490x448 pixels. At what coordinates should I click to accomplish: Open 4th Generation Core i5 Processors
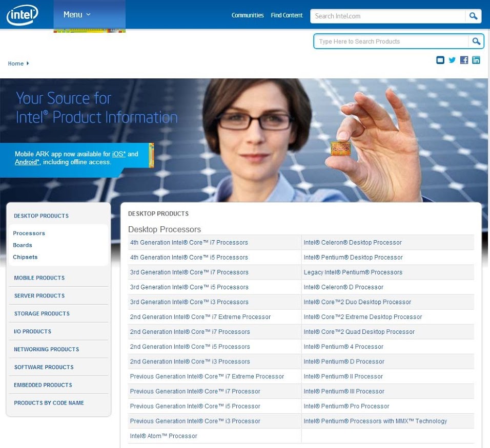189,257
